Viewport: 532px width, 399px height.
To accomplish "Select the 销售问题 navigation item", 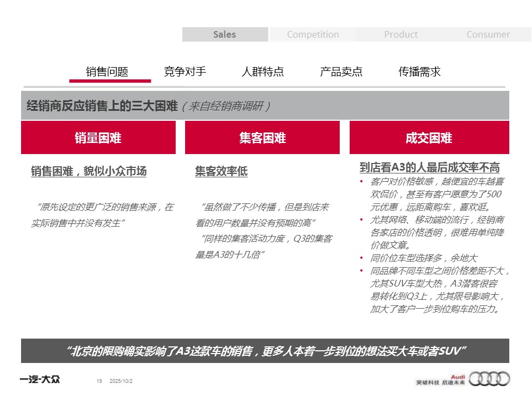I will [107, 71].
